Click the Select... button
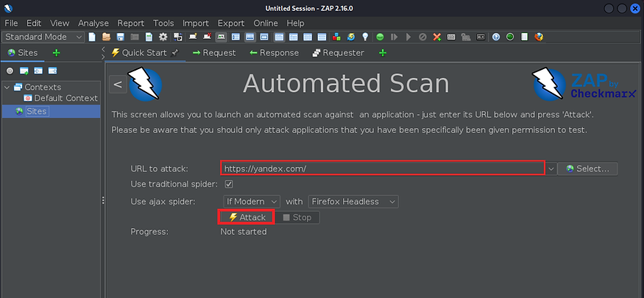644x298 pixels. click(x=587, y=168)
